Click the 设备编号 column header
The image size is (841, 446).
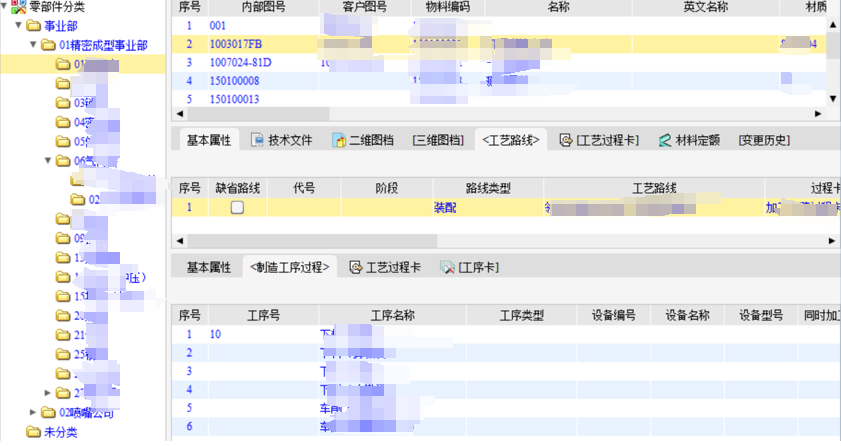click(614, 315)
